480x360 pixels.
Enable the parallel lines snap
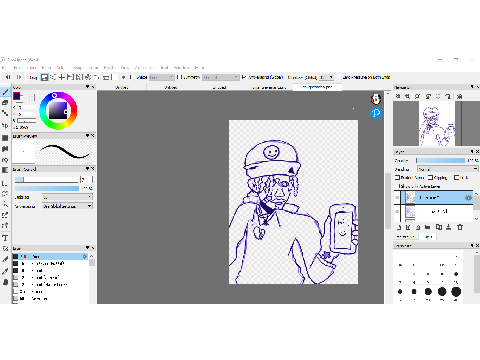coord(53,77)
